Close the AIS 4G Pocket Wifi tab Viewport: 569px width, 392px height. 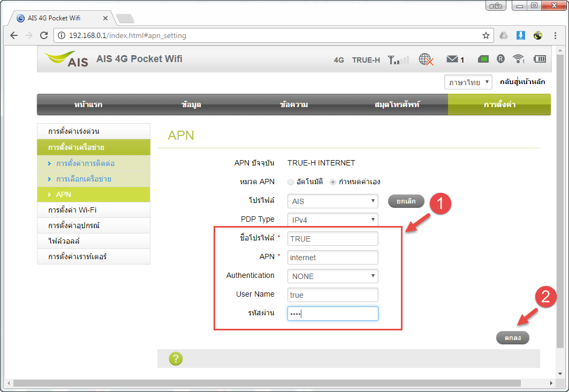[x=105, y=18]
